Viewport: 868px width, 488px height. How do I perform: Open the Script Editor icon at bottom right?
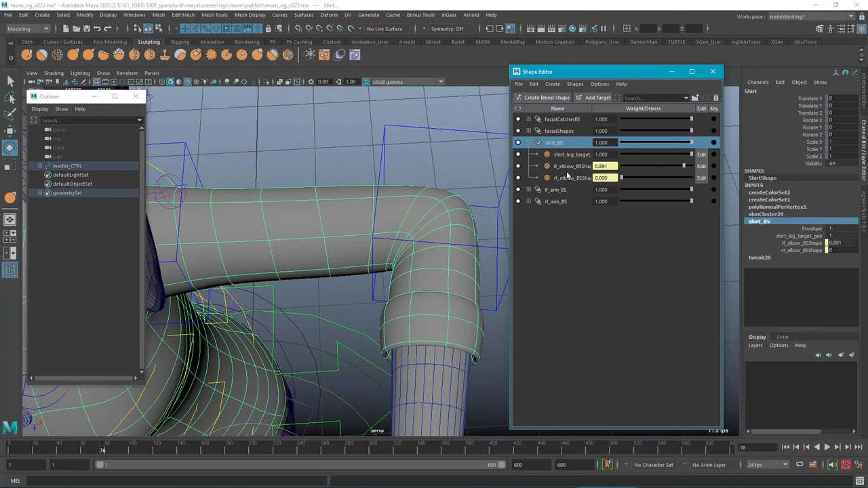861,481
